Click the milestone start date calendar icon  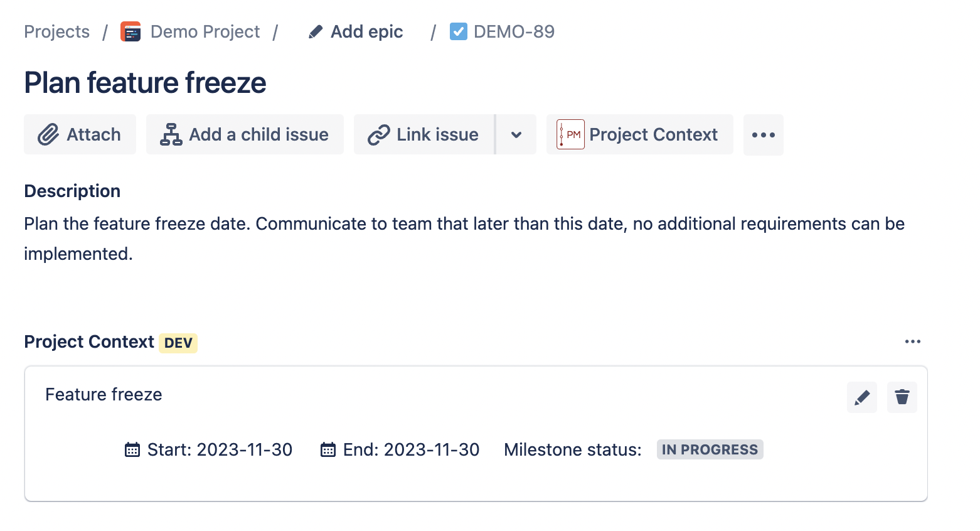[132, 449]
